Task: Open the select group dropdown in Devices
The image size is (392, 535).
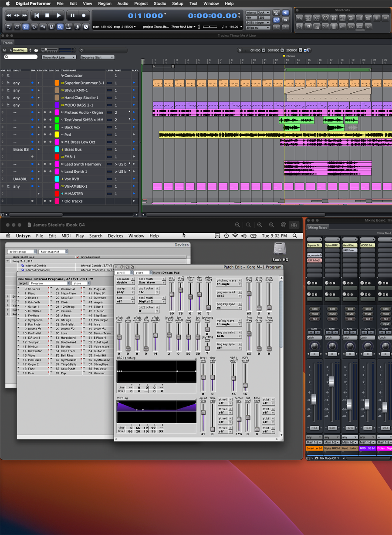Action: (22, 252)
